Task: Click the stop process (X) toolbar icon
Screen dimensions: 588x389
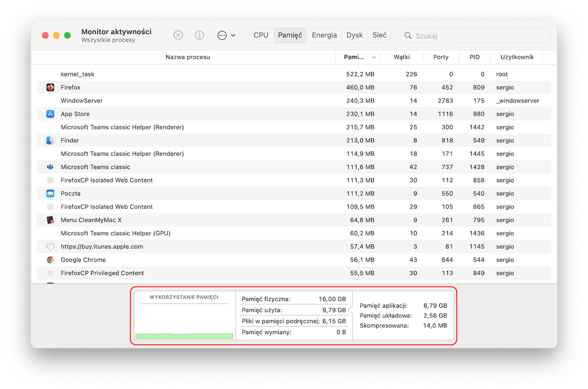Action: 178,35
